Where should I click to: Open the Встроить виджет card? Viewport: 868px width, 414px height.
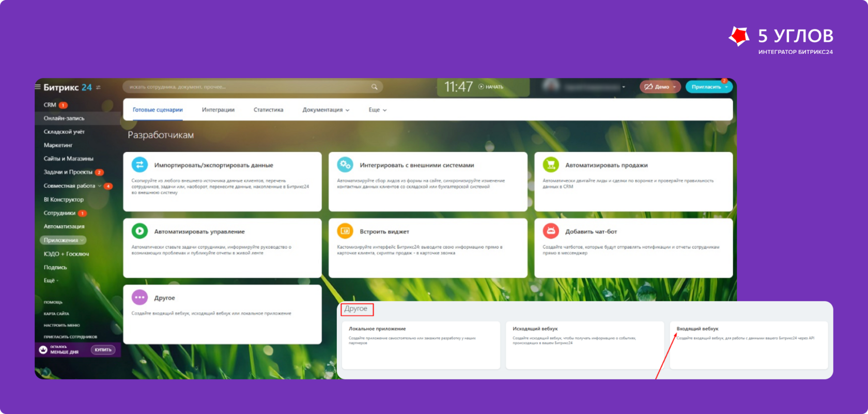click(428, 248)
